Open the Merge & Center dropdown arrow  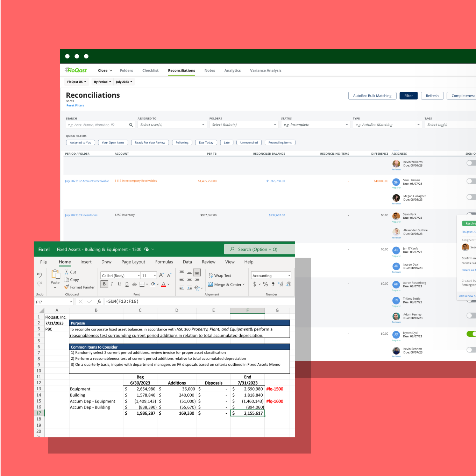click(244, 285)
